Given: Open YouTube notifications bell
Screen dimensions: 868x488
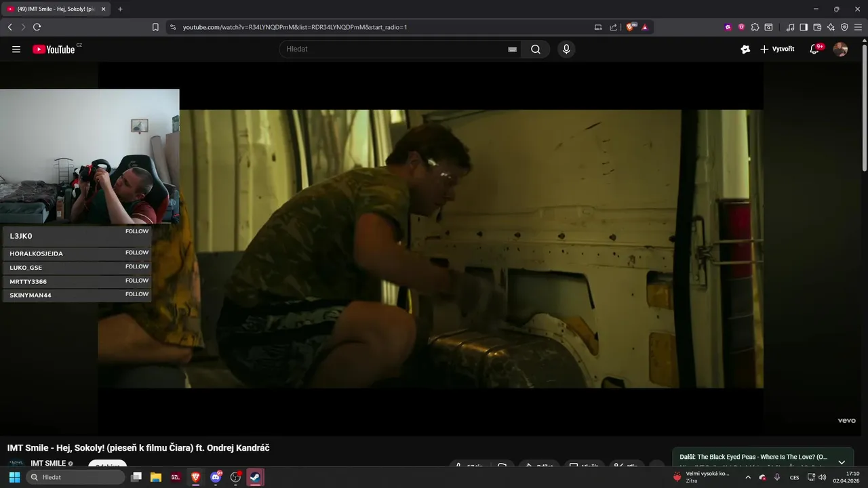Looking at the screenshot, I should point(814,49).
